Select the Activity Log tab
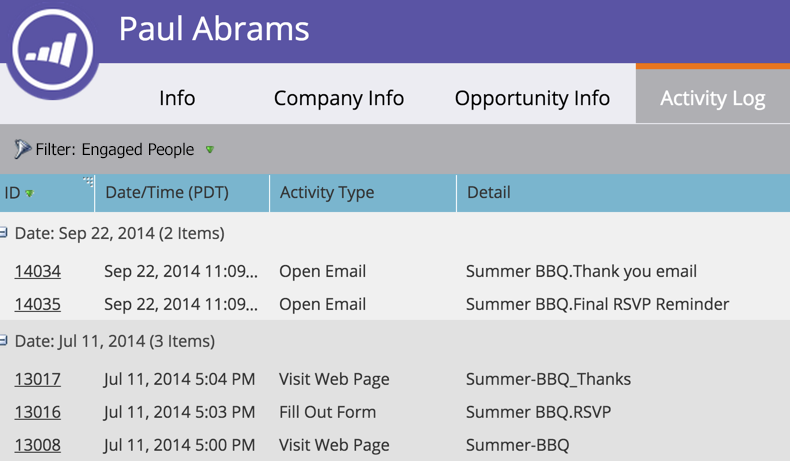Viewport: 790px width, 461px height. [713, 98]
